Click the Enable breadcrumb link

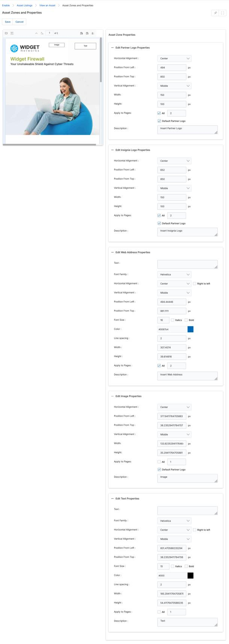coord(6,5)
